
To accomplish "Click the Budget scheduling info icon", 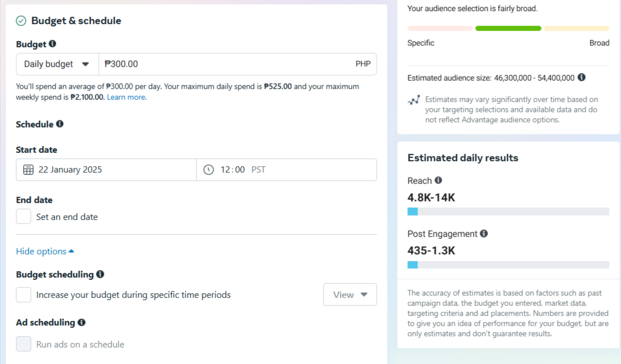I will pos(100,274).
